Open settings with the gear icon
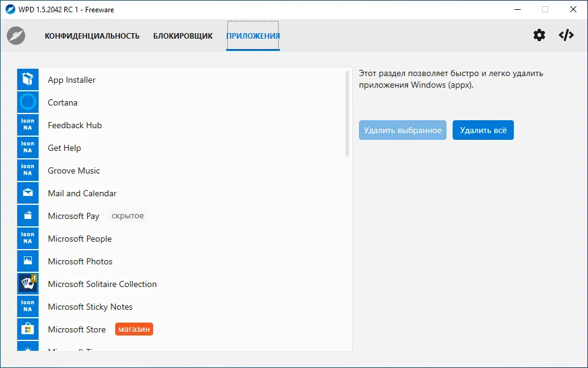Image resolution: width=588 pixels, height=368 pixels. pyautogui.click(x=539, y=35)
